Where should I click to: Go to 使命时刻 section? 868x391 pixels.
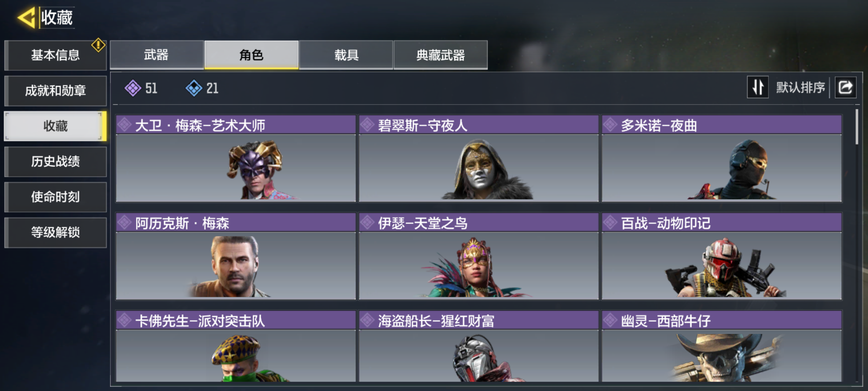point(55,197)
